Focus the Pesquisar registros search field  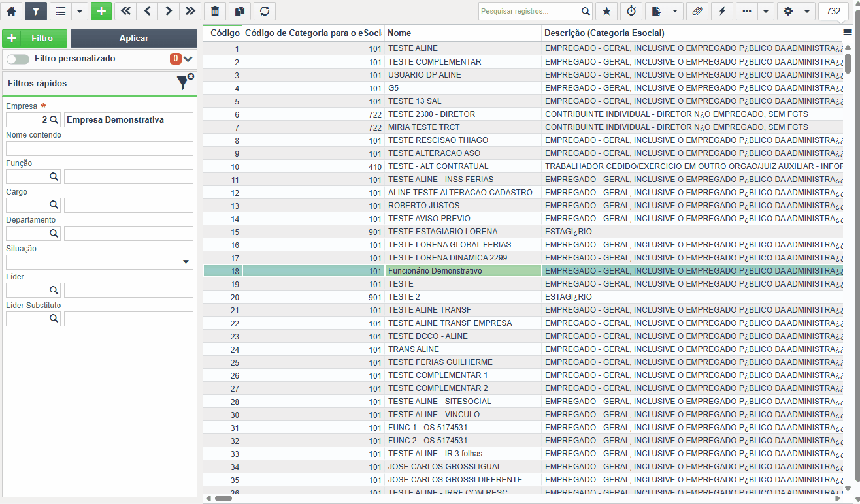(x=529, y=11)
